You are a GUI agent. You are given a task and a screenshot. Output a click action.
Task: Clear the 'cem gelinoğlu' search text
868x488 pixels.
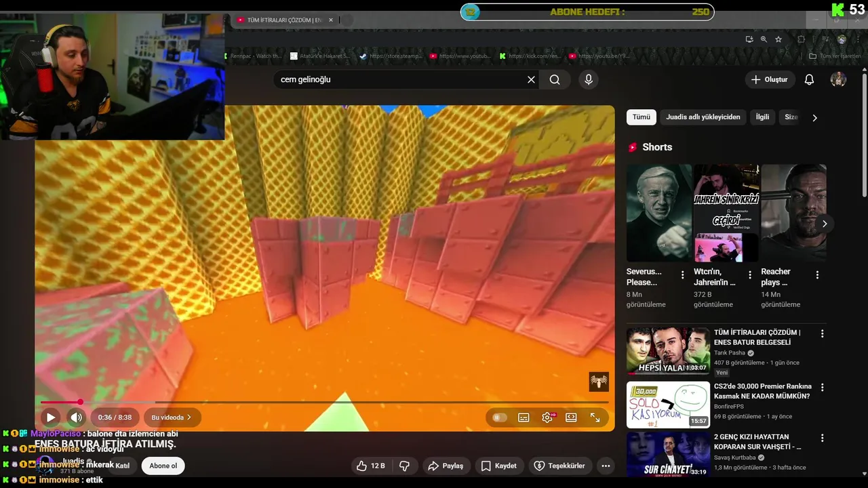click(x=531, y=79)
